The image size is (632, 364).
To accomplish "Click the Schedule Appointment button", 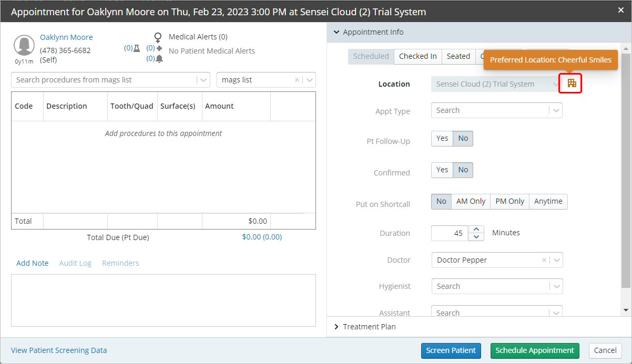I will point(534,350).
